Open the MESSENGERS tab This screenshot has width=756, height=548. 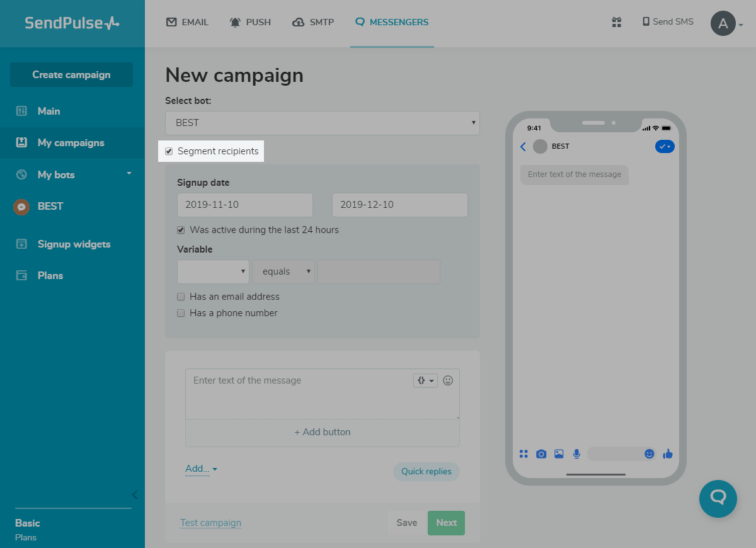(392, 22)
